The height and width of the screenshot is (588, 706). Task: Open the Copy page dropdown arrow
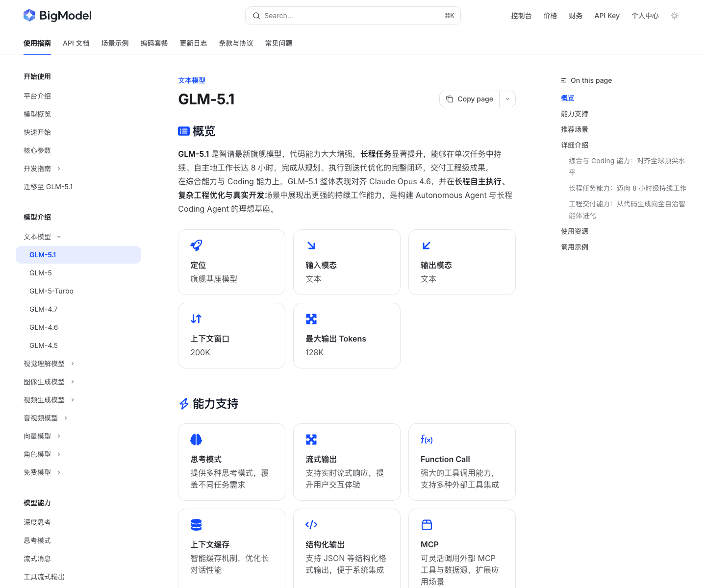[x=507, y=99]
